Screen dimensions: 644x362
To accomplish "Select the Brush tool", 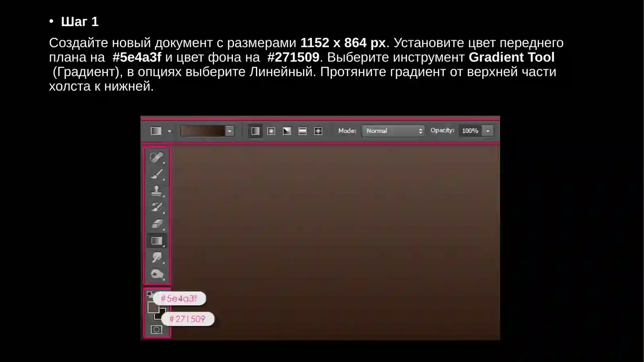I will 157,174.
